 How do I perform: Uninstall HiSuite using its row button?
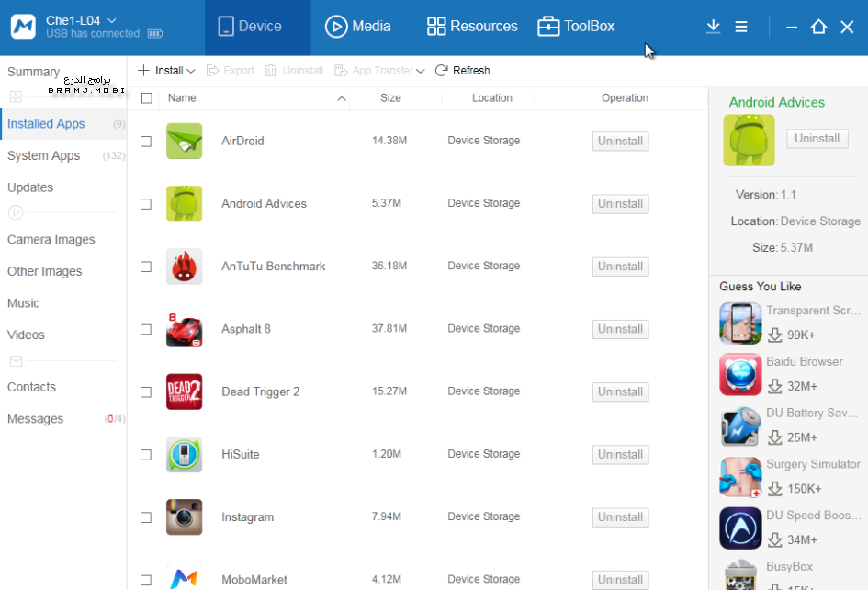tap(620, 455)
